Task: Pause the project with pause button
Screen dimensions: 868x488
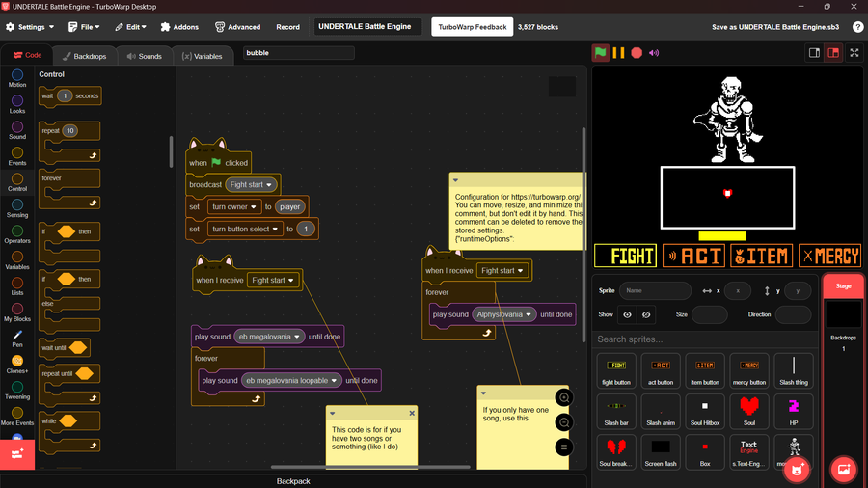Action: click(x=619, y=53)
